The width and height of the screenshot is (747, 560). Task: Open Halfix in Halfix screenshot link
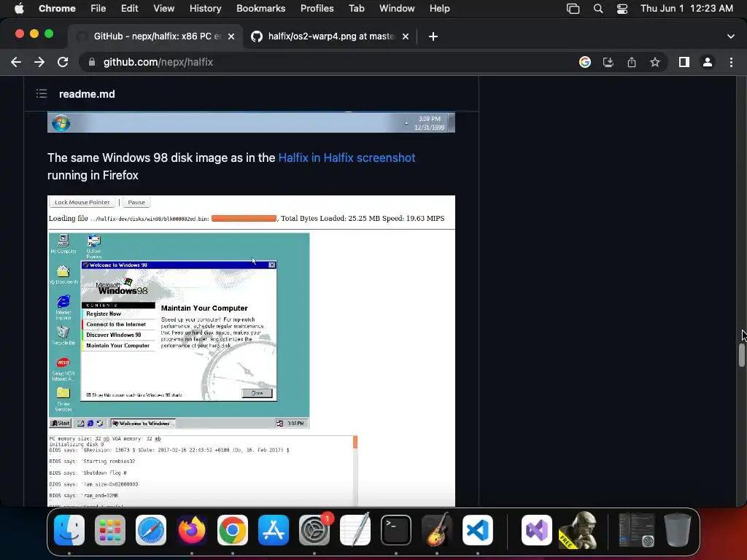point(347,158)
